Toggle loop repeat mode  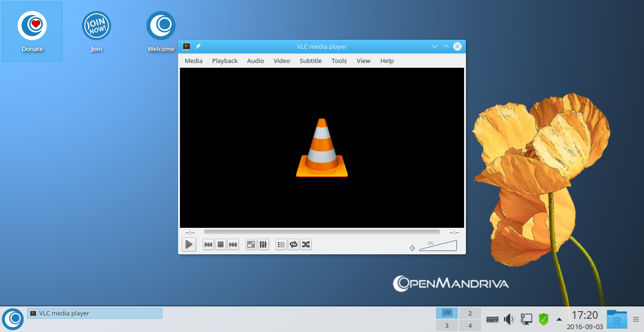(x=294, y=244)
